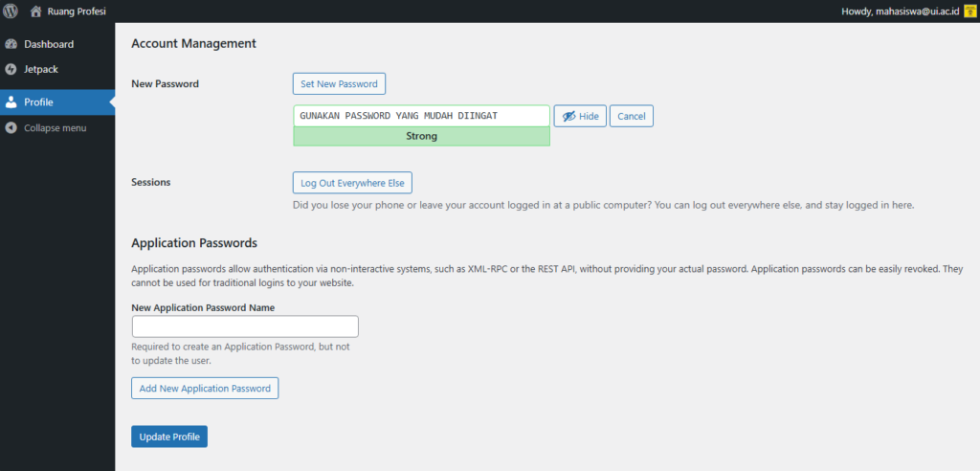
Task: Open the Ruang Profesi site link
Action: [x=77, y=11]
